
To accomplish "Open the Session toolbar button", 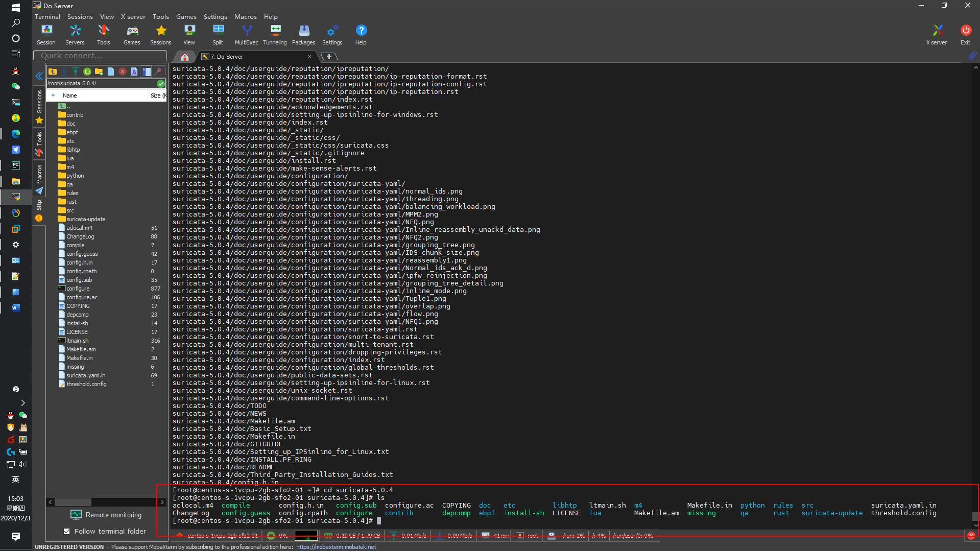I will pos(46,35).
